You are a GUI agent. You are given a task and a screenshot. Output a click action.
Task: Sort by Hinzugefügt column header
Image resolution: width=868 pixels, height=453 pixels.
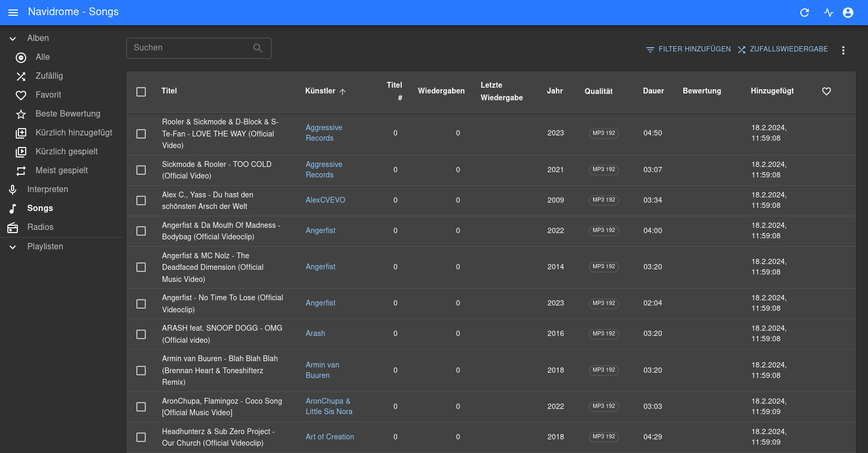(x=772, y=91)
